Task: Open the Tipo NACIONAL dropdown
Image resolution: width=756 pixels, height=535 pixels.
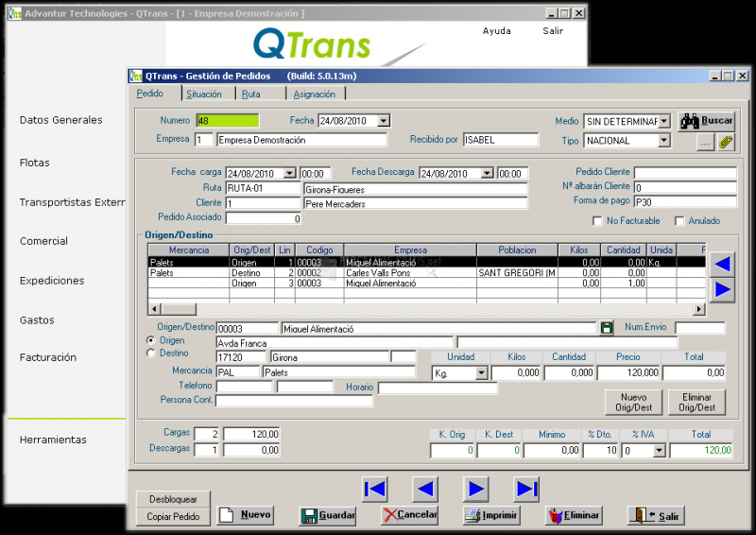Action: [x=664, y=141]
